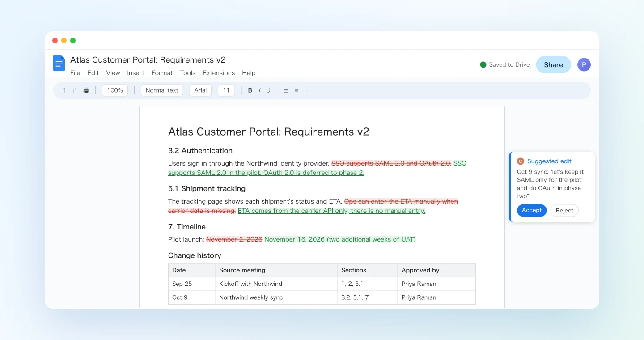Reject the suggested edit

point(564,211)
